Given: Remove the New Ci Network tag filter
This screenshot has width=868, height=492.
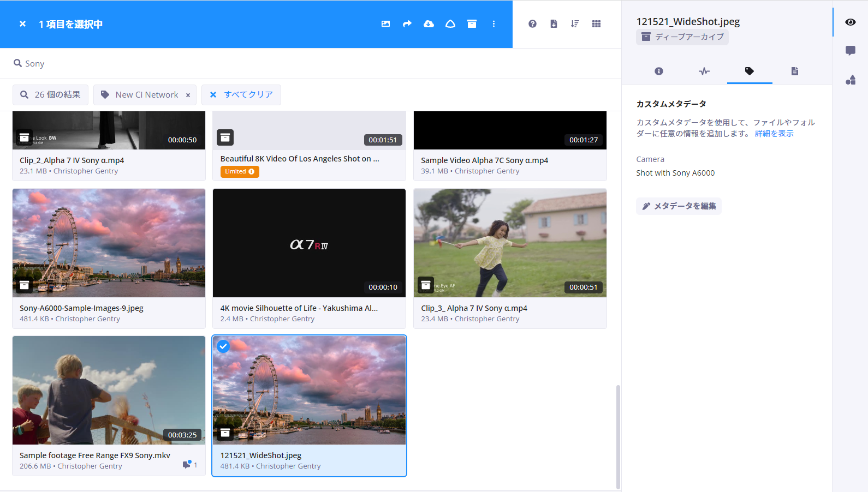Looking at the screenshot, I should point(188,95).
